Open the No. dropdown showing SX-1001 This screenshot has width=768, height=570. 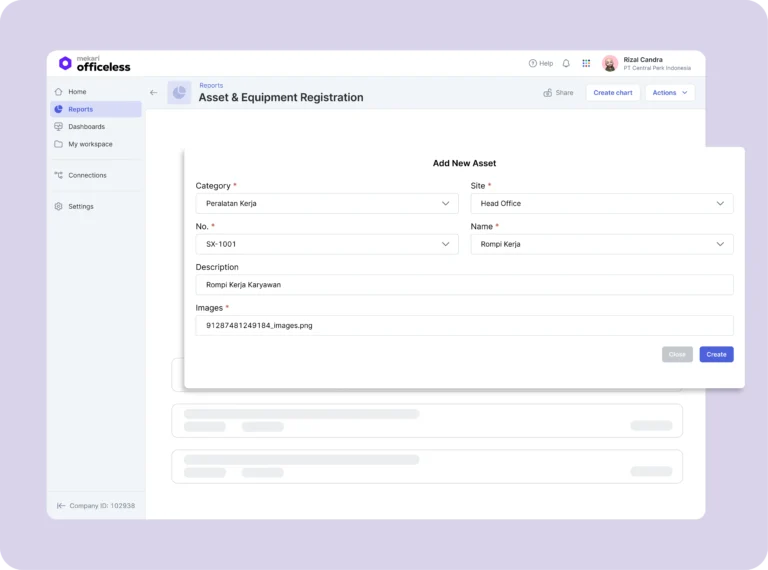point(327,244)
